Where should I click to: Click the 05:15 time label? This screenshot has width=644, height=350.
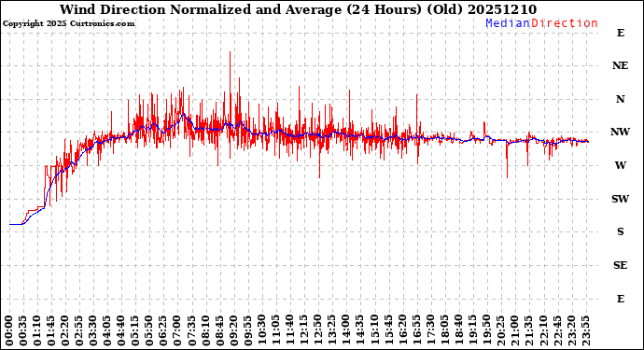[135, 330]
